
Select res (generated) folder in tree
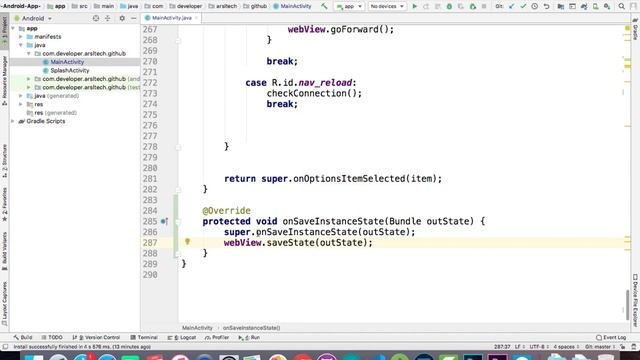[x=52, y=113]
